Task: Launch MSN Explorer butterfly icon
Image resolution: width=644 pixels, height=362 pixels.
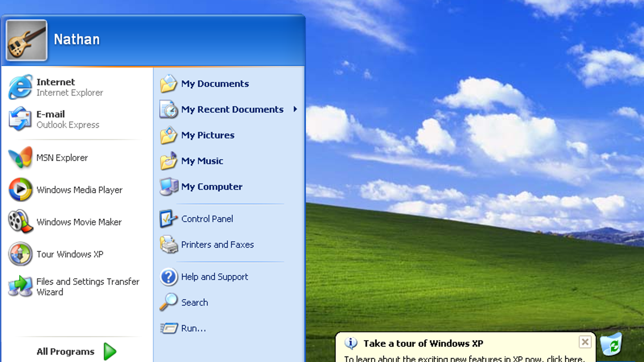Action: coord(20,157)
